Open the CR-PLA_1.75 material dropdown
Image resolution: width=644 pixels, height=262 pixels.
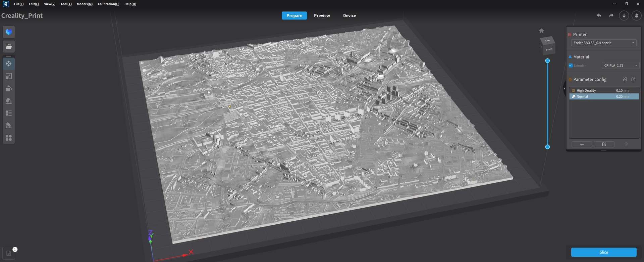point(621,65)
